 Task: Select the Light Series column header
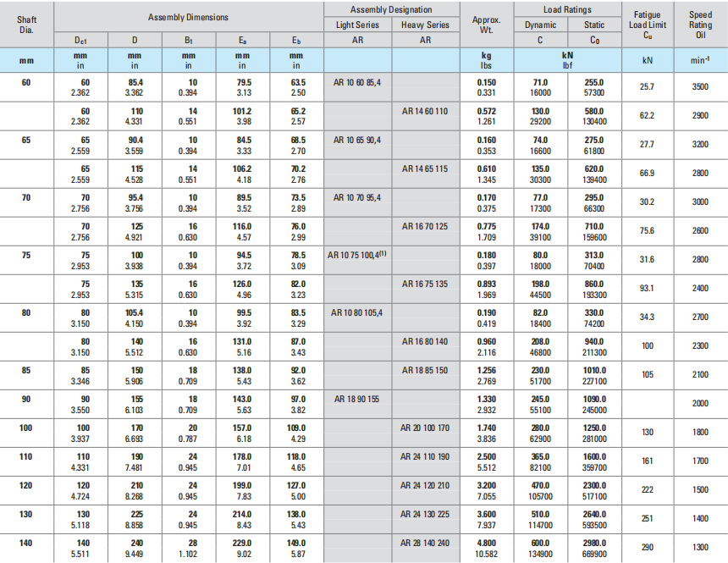click(x=357, y=25)
